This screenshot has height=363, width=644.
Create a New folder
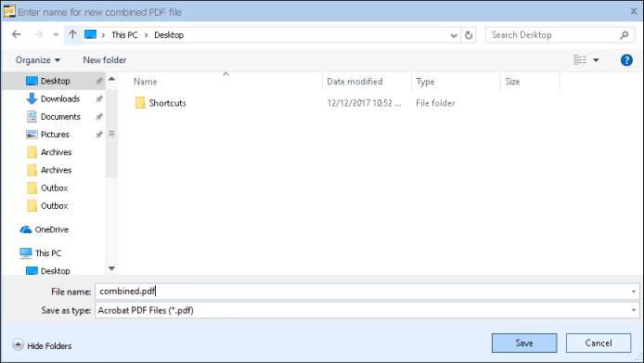pyautogui.click(x=104, y=60)
